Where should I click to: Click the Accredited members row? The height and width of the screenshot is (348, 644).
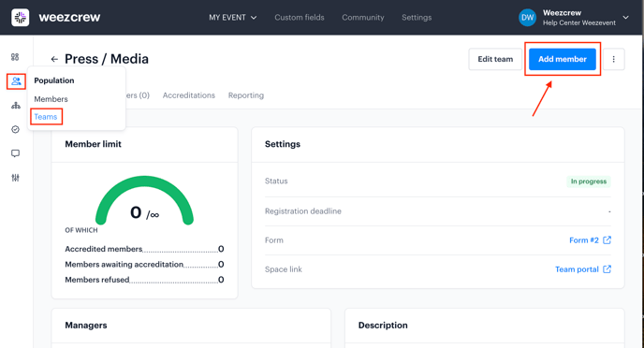click(x=144, y=249)
